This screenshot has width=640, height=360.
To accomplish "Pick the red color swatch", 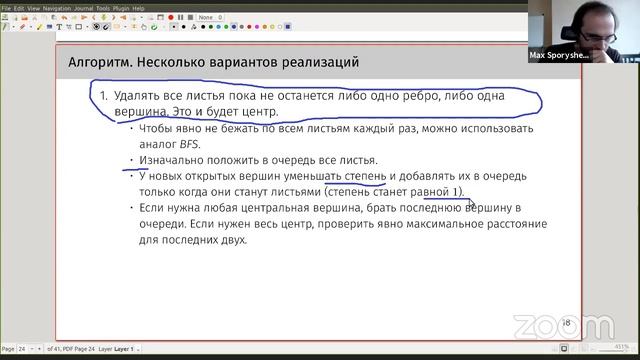I will pos(249,27).
